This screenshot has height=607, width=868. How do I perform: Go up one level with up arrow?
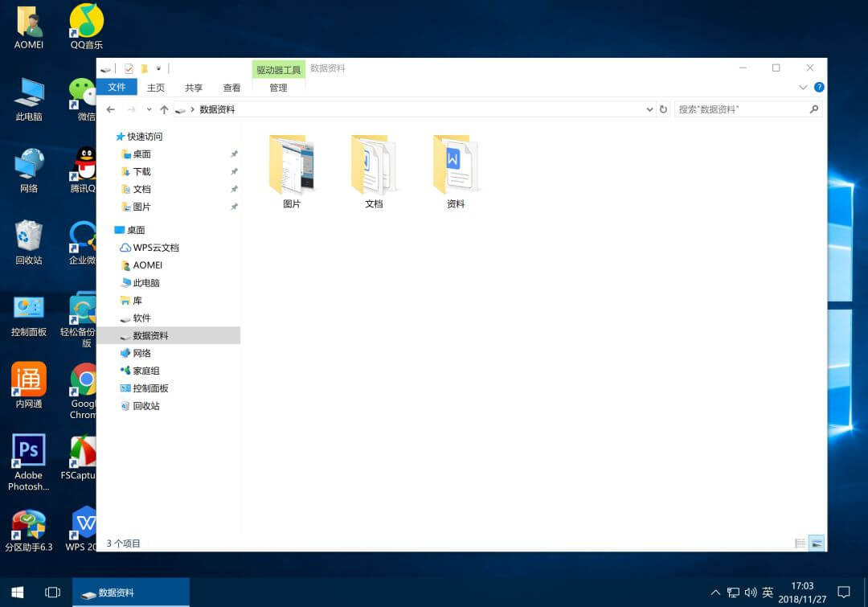coord(164,109)
